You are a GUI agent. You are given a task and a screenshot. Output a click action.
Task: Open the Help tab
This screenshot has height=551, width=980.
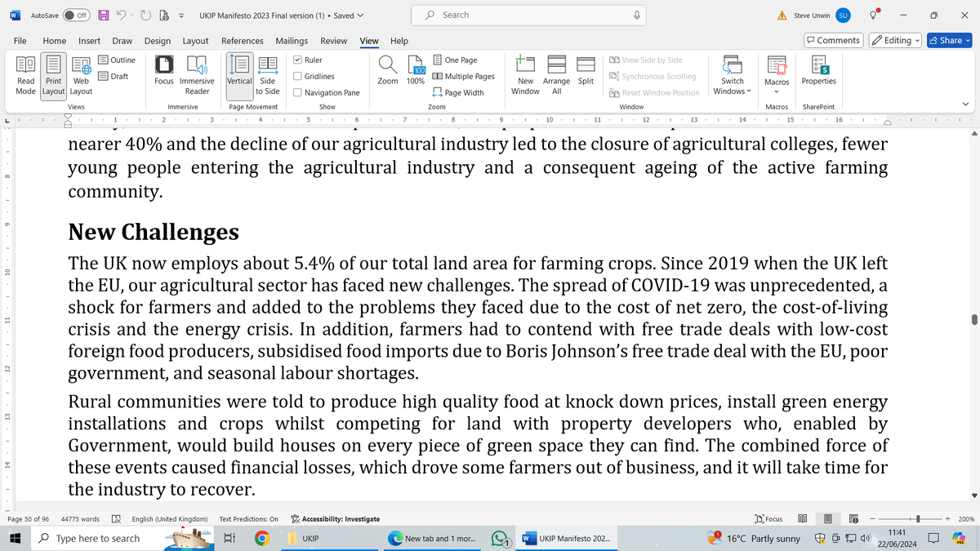point(399,41)
